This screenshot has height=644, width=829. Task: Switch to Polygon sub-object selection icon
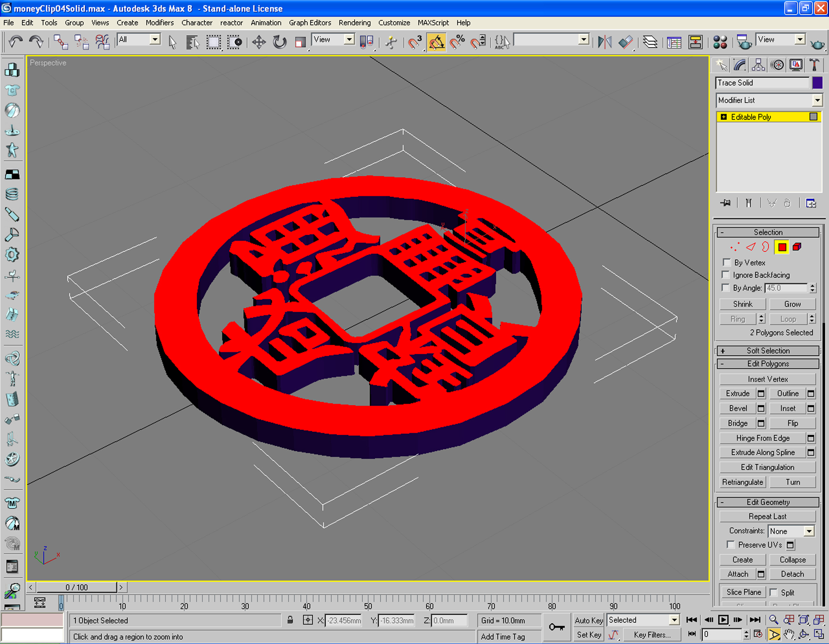click(x=782, y=247)
